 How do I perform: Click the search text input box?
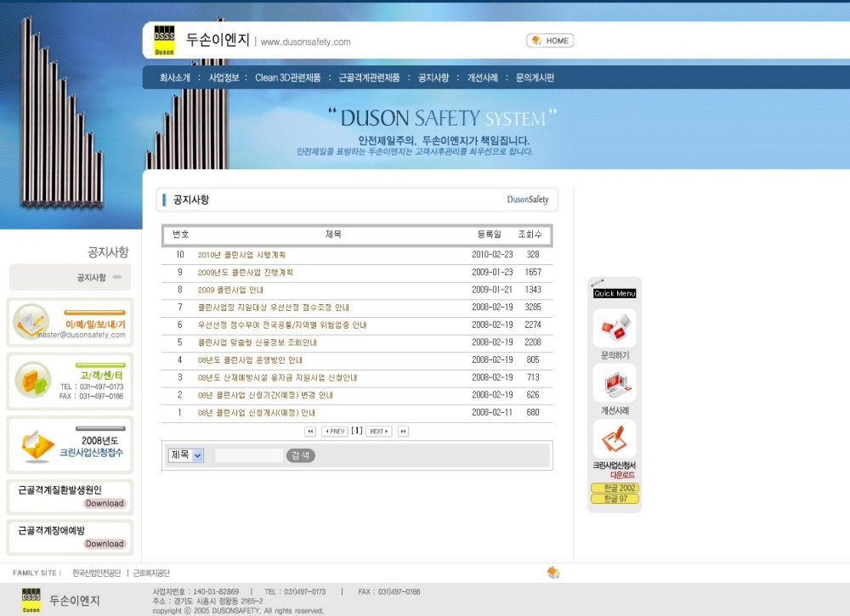[248, 455]
